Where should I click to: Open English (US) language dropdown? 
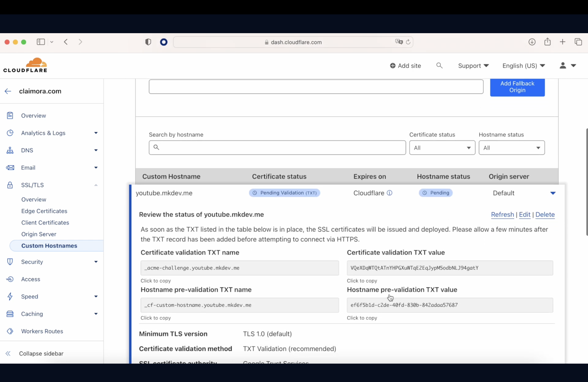524,66
